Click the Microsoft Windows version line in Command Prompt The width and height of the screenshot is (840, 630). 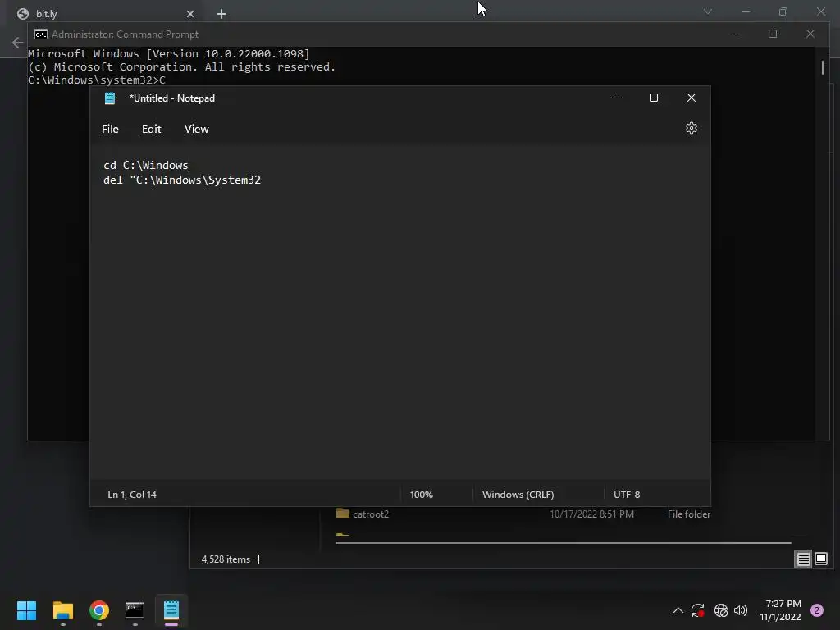[169, 54]
